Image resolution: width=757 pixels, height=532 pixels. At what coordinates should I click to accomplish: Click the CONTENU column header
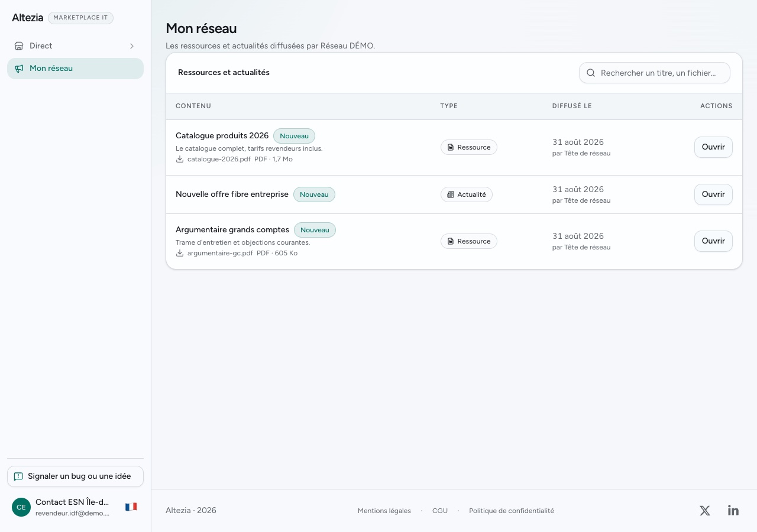pyautogui.click(x=193, y=106)
